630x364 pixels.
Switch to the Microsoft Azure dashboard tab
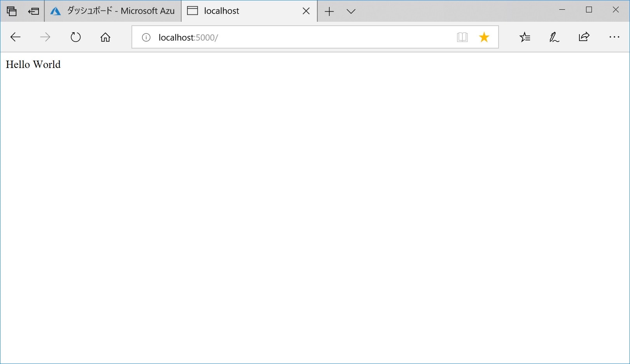point(113,11)
